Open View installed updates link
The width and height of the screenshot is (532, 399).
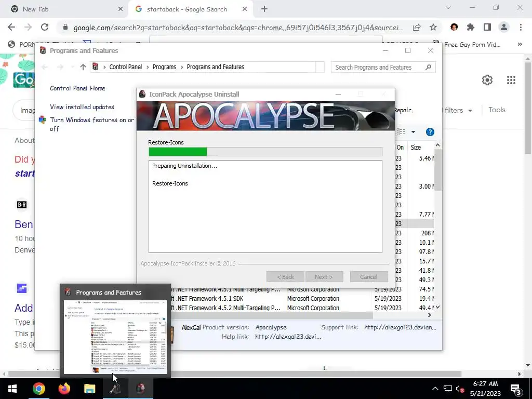coord(82,107)
